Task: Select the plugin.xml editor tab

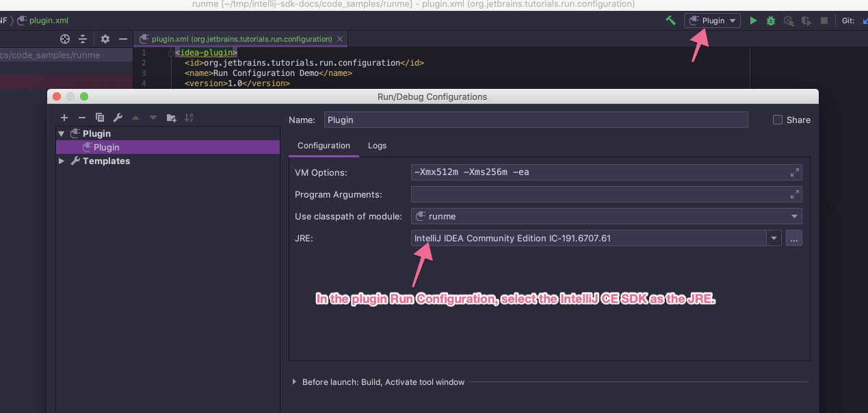Action: coord(241,39)
